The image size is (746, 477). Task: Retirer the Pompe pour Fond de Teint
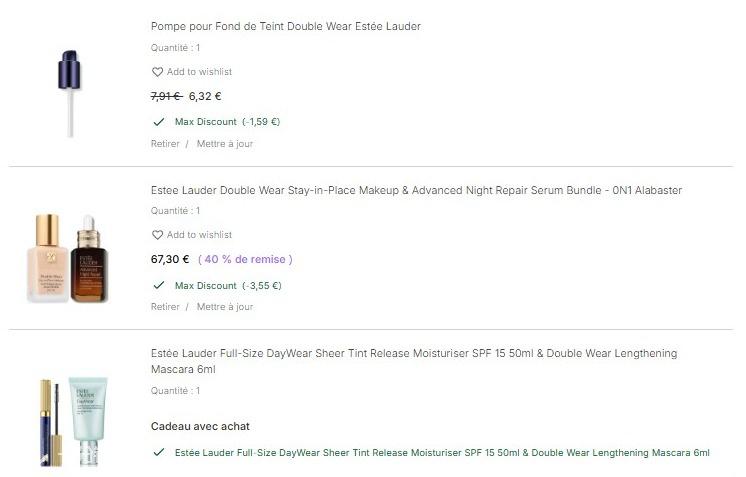pos(165,144)
